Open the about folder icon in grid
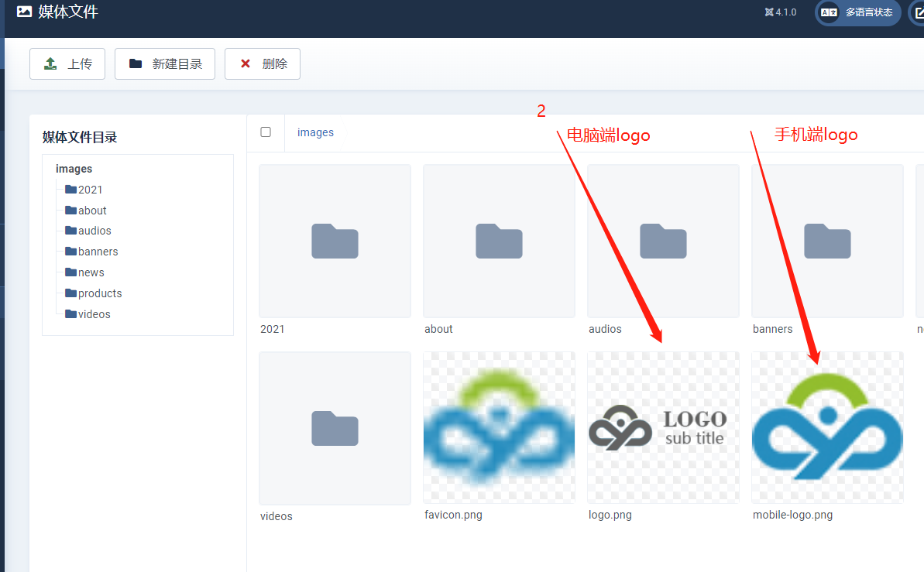The width and height of the screenshot is (924, 572). pyautogui.click(x=499, y=241)
